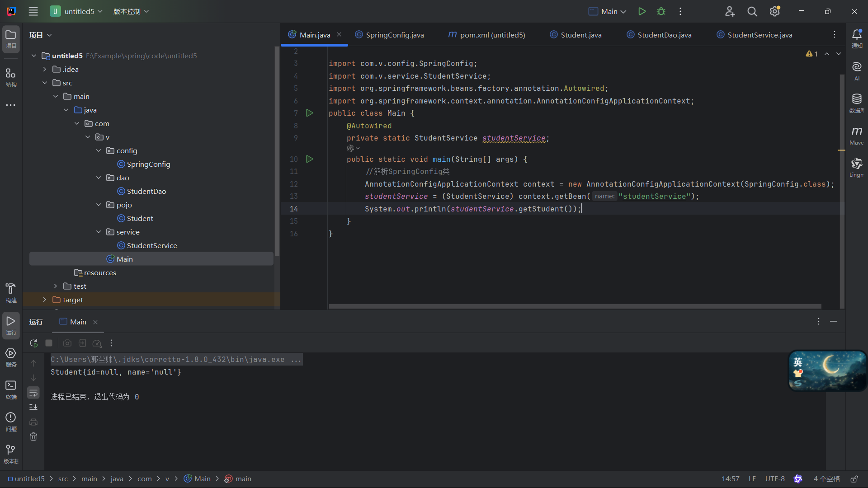Click the Rerun icon in Run panel
Image resolution: width=868 pixels, height=488 pixels.
click(34, 343)
